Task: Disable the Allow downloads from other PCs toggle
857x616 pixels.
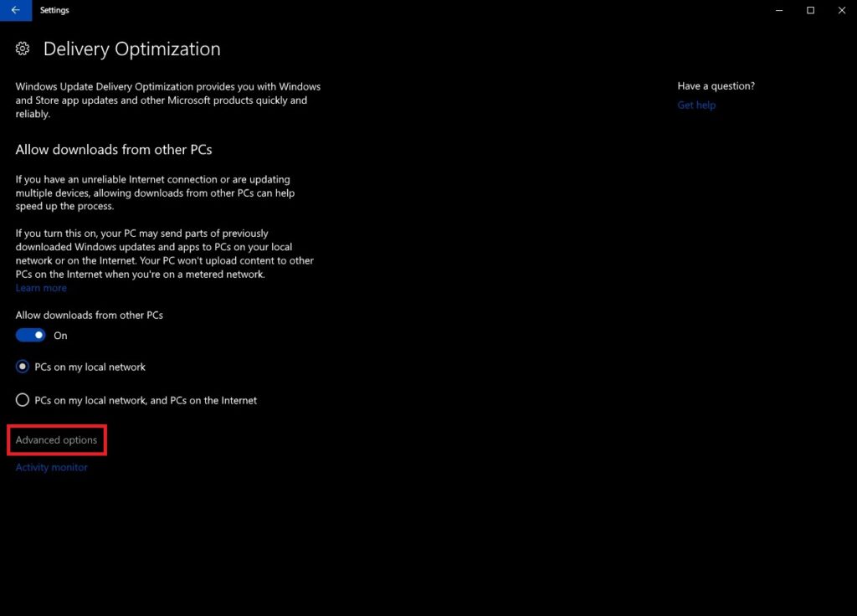Action: coord(29,335)
